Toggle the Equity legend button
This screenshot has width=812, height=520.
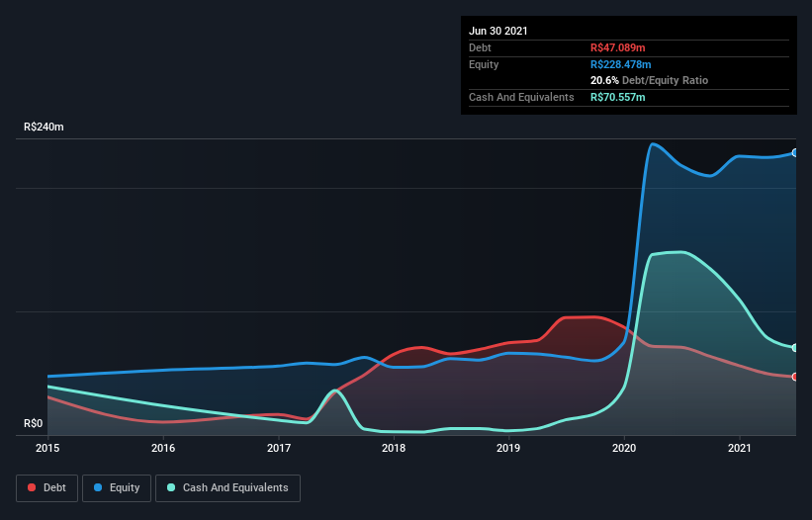point(117,488)
